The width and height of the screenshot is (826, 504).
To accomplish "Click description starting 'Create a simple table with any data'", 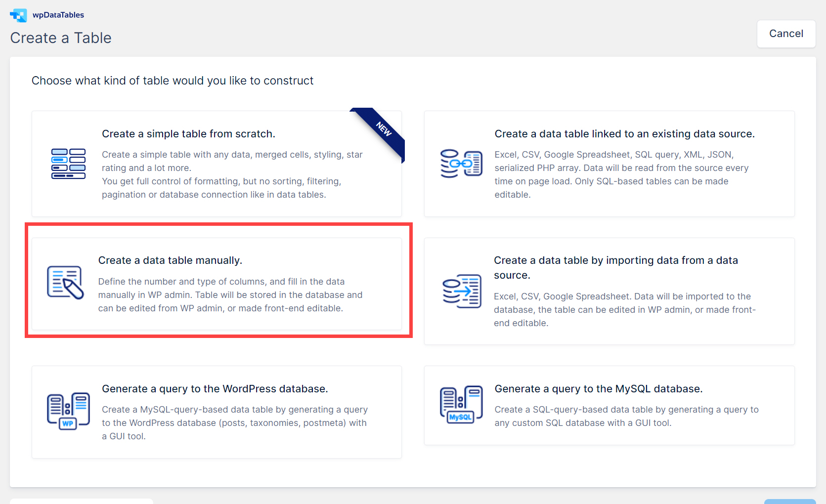I will coord(232,174).
